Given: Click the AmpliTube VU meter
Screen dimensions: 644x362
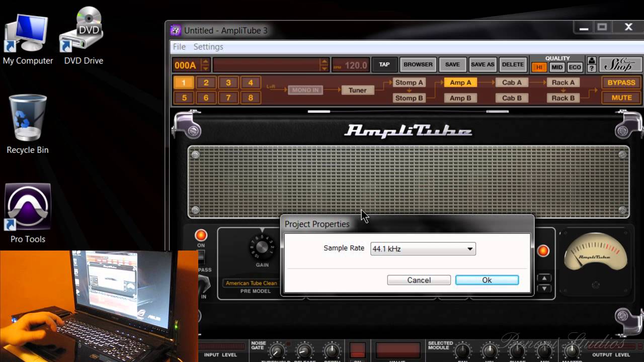Looking at the screenshot, I should (x=595, y=252).
